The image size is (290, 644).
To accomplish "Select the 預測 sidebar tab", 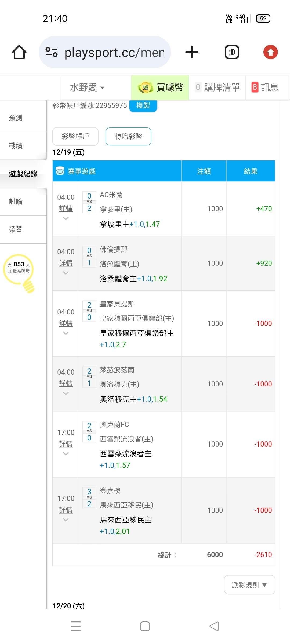I will [x=16, y=118].
